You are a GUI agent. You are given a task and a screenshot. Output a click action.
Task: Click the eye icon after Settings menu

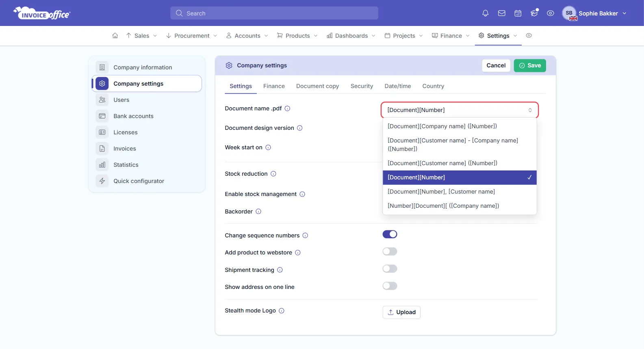[x=529, y=36]
